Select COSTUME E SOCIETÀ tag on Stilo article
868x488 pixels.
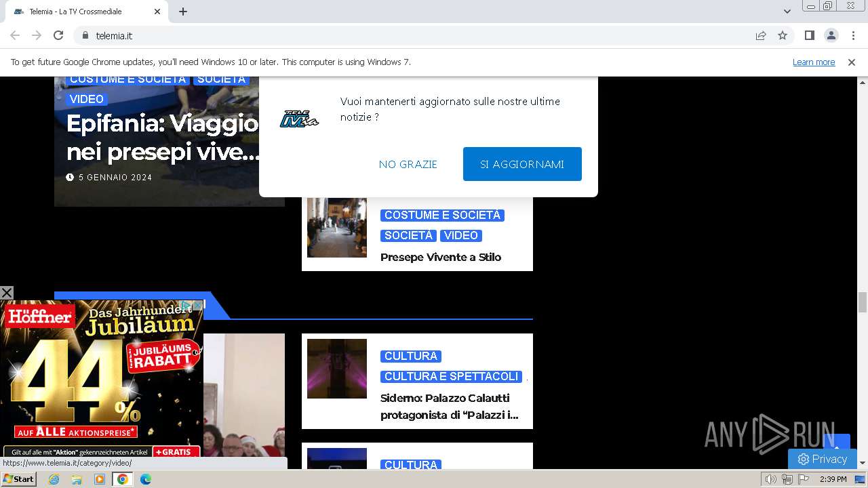[442, 215]
